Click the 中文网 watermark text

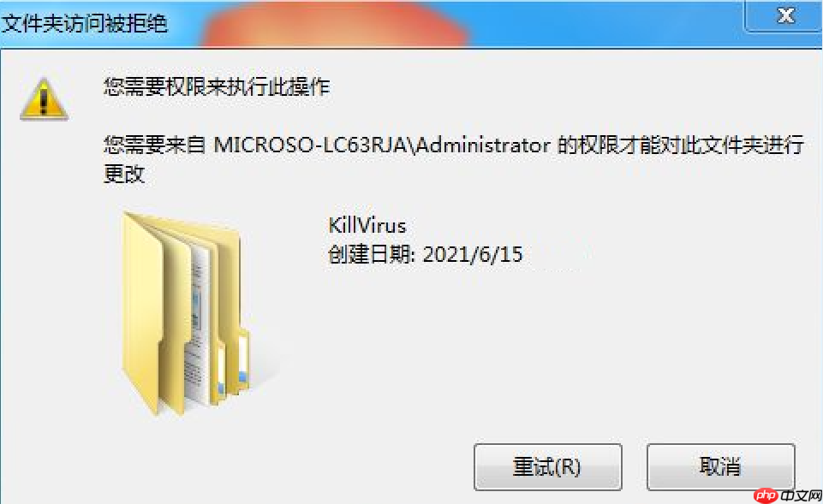coord(801,495)
